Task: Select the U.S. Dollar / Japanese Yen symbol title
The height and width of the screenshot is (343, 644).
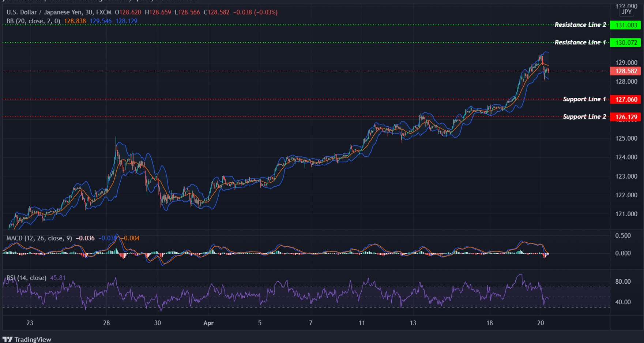Action: click(x=44, y=12)
